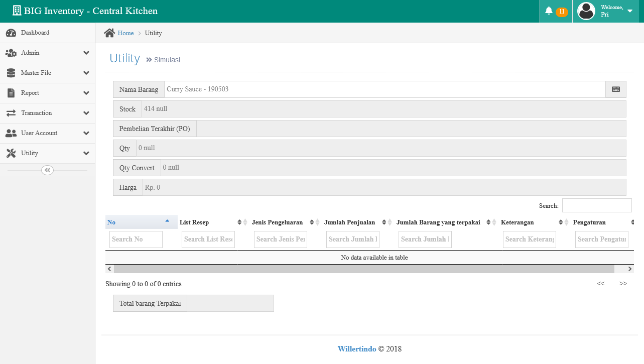This screenshot has height=364, width=644.
Task: Click the Home house icon in breadcrumb
Action: tap(109, 33)
